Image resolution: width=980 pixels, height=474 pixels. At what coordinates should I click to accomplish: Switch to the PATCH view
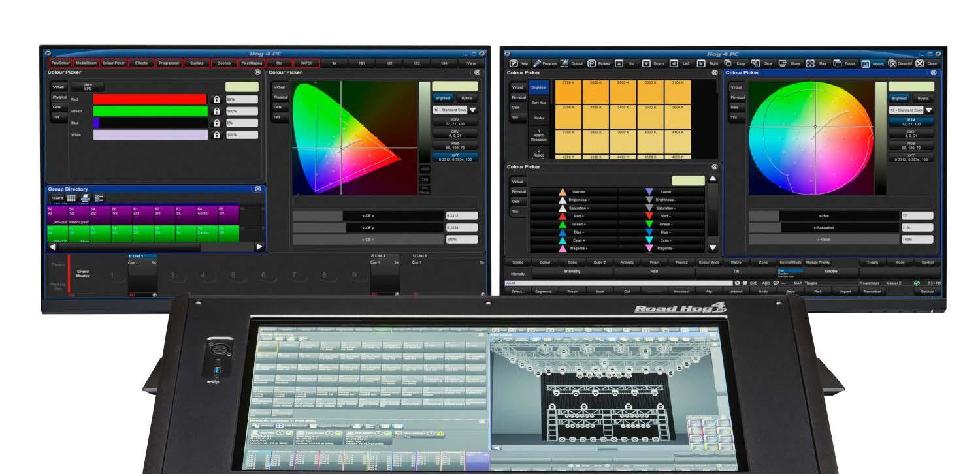point(306,63)
